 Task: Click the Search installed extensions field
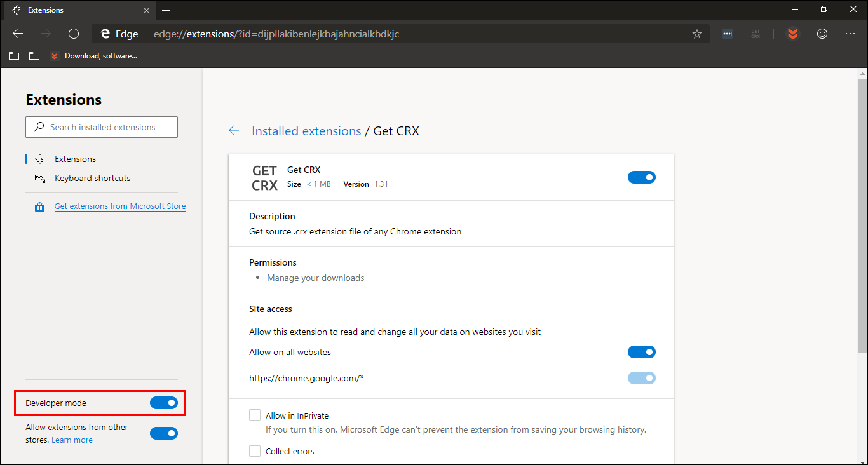(x=102, y=127)
